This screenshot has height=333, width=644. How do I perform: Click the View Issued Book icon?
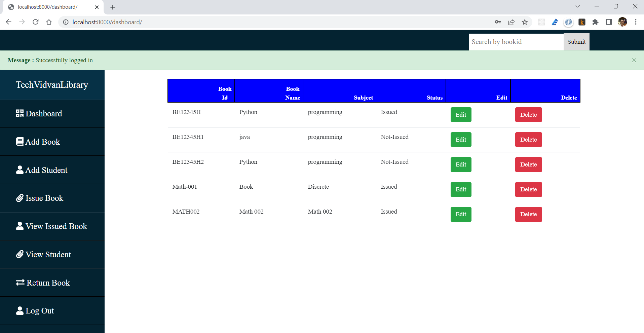pos(19,226)
